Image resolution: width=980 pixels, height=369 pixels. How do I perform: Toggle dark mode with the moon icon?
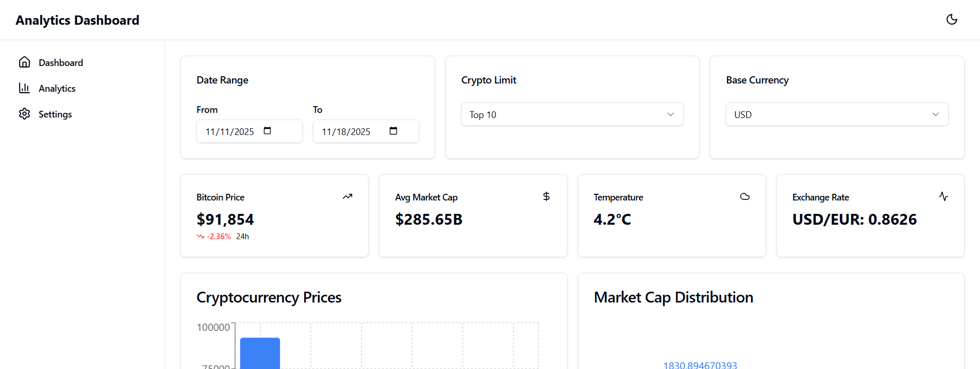[x=952, y=20]
